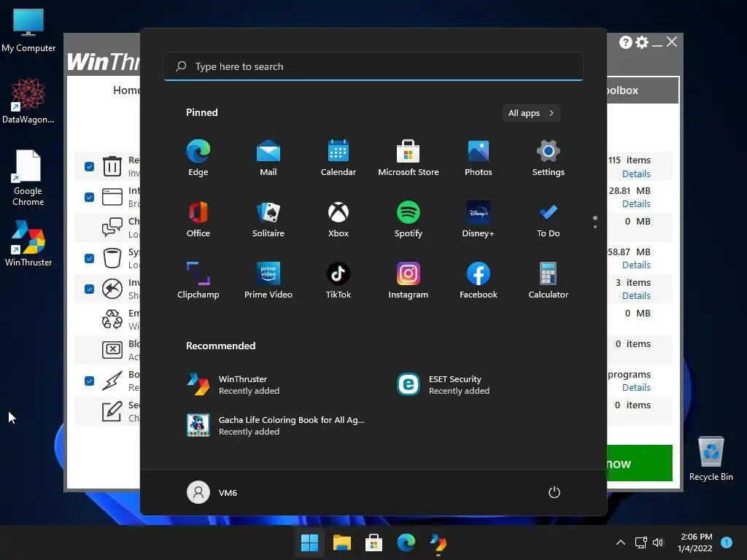
Task: Click the green WinThruster action button
Action: pyautogui.click(x=639, y=463)
